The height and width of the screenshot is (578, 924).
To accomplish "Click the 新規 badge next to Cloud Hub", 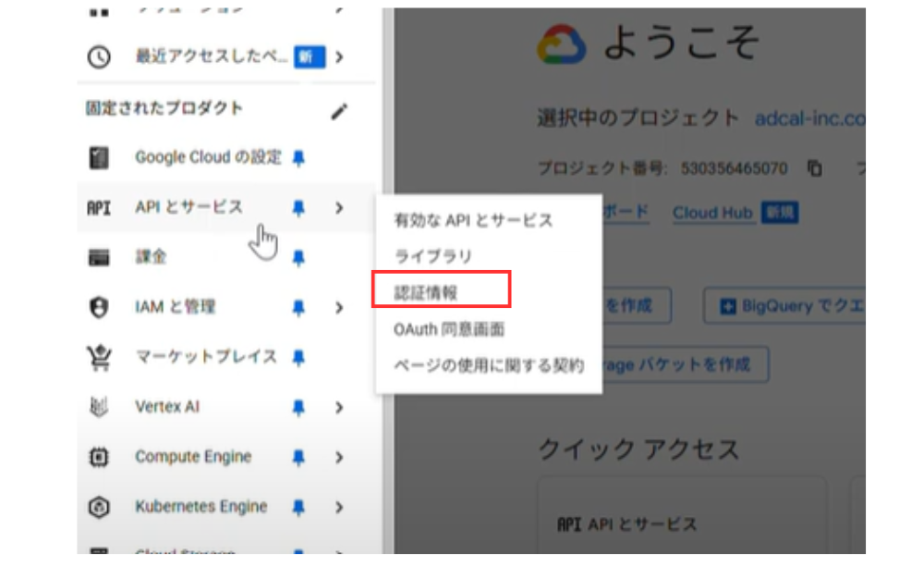I will (x=780, y=213).
